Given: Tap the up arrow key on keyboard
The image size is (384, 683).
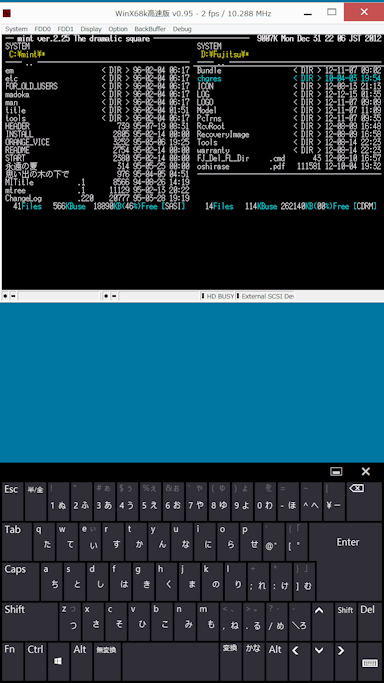Looking at the screenshot, I should (319, 622).
